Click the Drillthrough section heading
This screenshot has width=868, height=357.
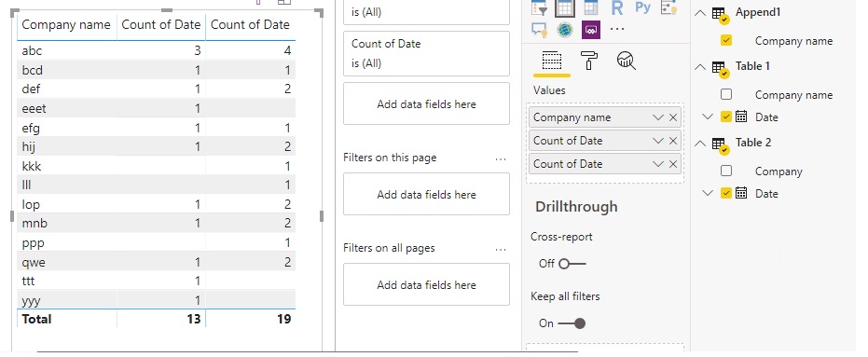point(576,206)
